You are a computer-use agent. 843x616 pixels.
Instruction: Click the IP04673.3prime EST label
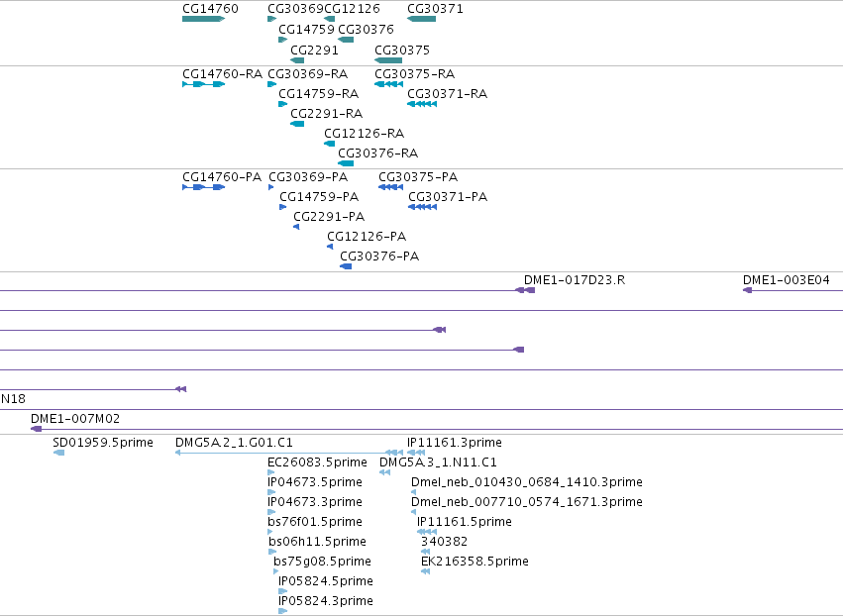tap(314, 502)
